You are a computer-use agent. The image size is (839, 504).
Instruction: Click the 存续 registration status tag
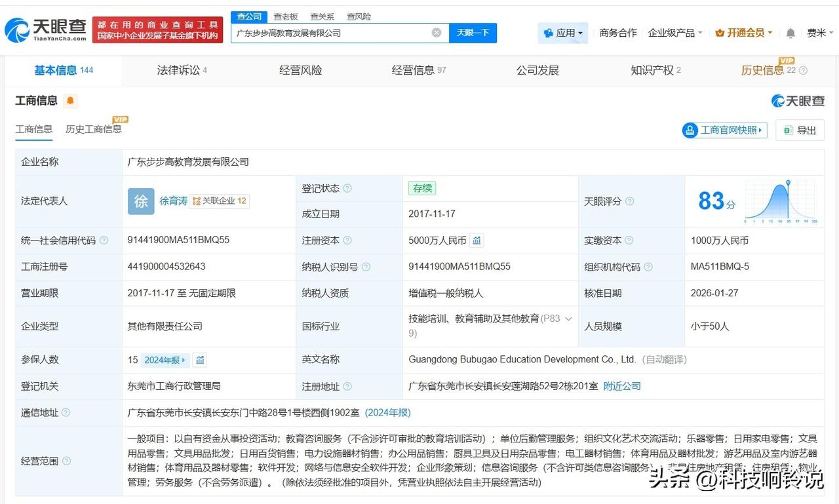[x=422, y=188]
